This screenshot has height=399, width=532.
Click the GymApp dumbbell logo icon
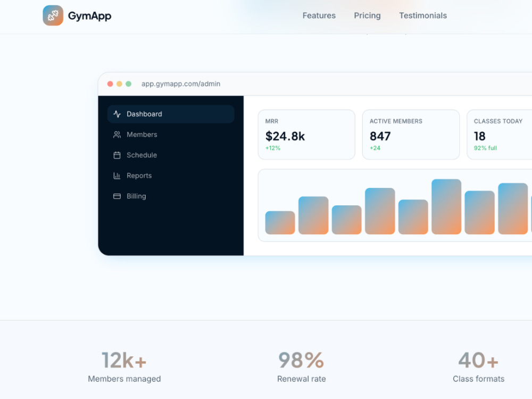(x=53, y=15)
